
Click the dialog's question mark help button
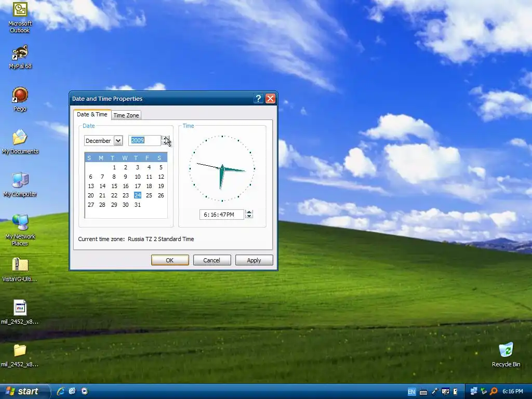click(258, 99)
